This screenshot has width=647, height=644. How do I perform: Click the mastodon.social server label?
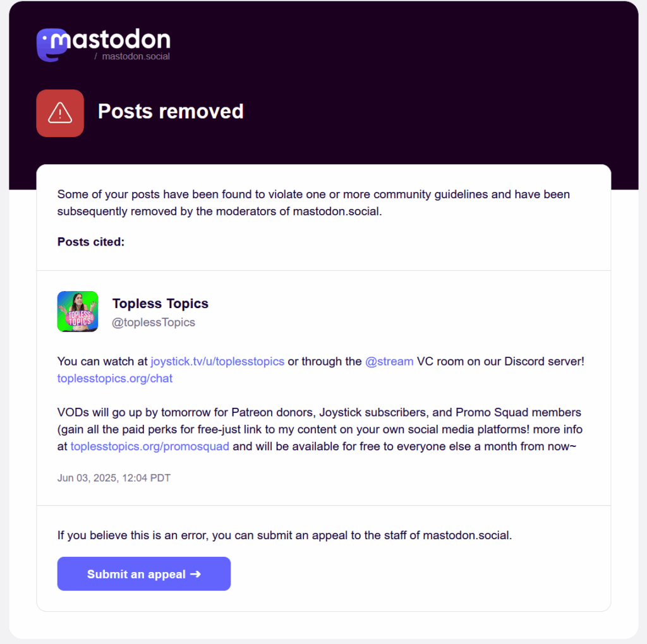136,56
